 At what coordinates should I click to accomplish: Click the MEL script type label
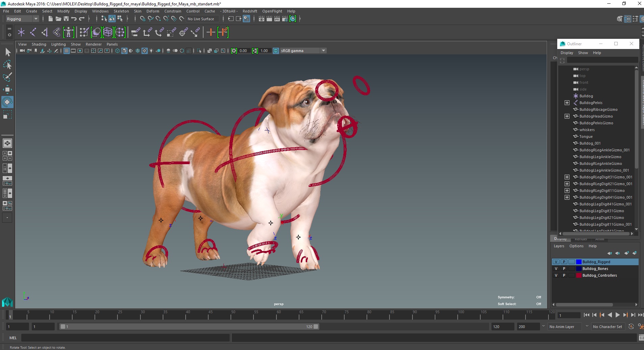point(13,337)
